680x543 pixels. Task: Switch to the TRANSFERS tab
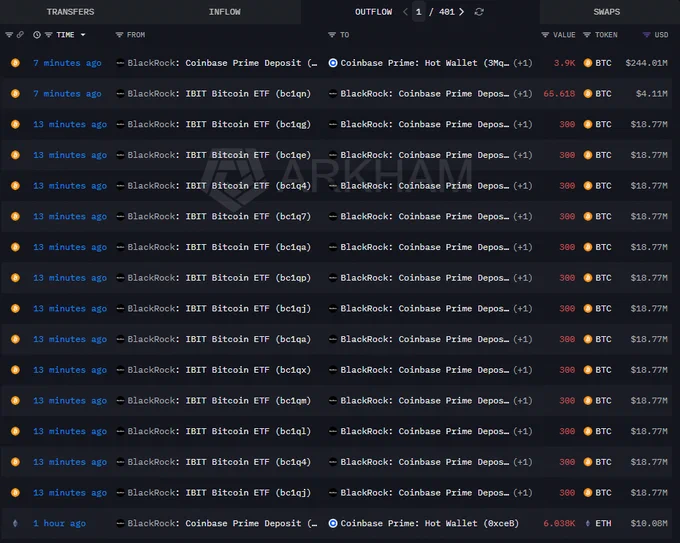tap(70, 12)
